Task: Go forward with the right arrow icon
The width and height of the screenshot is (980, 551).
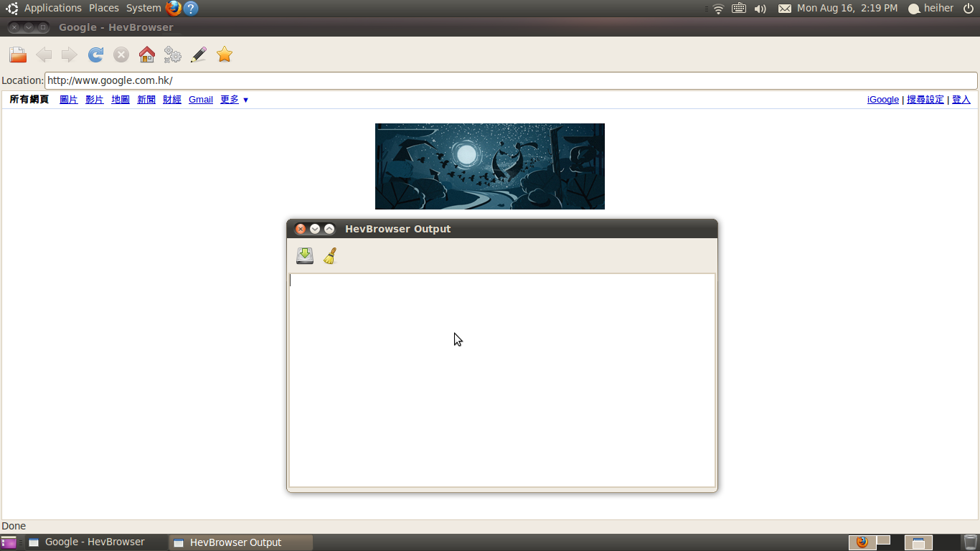Action: coord(70,55)
